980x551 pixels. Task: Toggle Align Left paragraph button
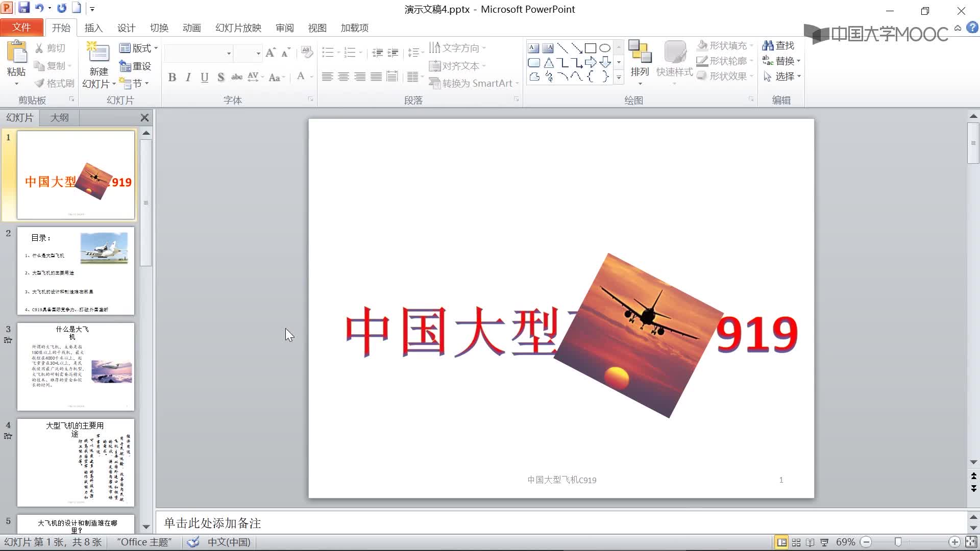pyautogui.click(x=328, y=77)
